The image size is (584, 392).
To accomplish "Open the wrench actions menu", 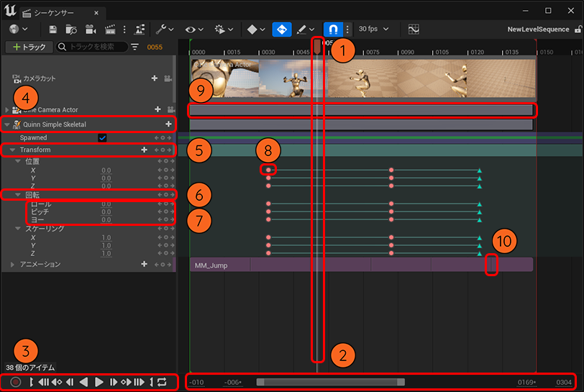I will click(163, 29).
